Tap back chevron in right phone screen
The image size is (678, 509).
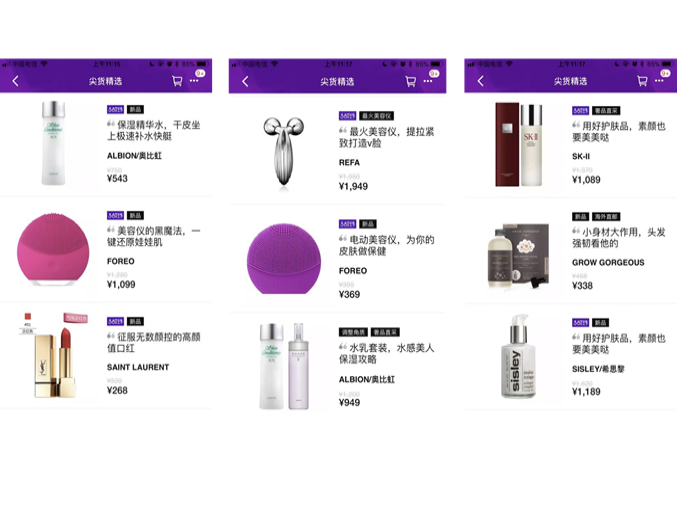(480, 81)
